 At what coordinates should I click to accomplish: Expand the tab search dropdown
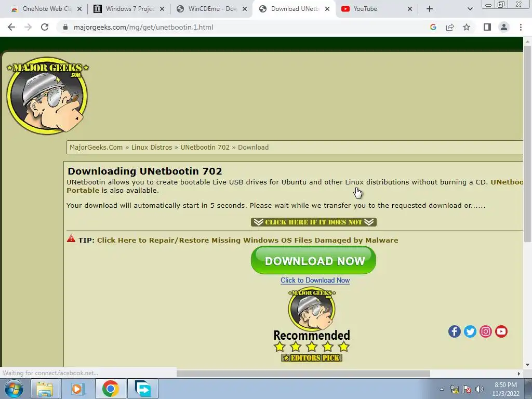[x=470, y=9]
